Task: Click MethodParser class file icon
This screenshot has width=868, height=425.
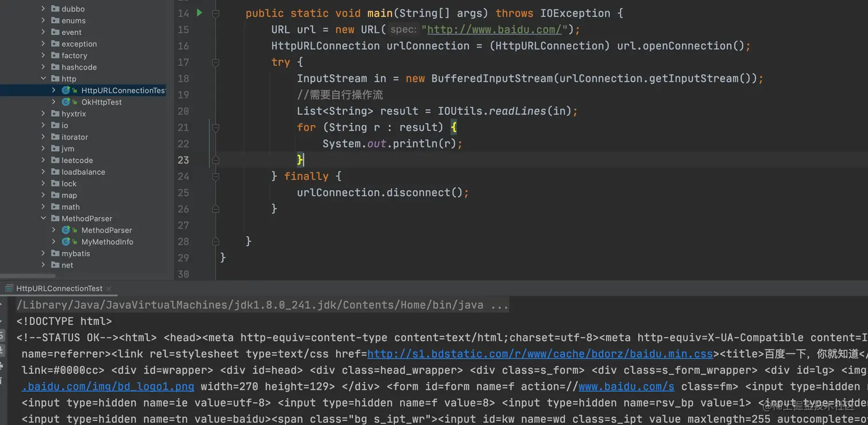Action: coord(66,230)
